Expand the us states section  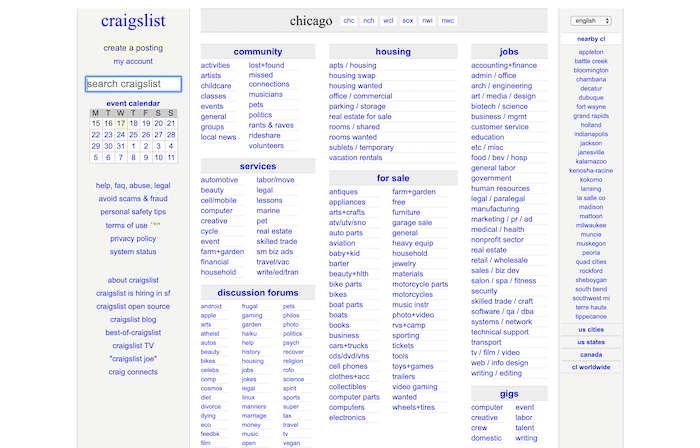click(590, 342)
